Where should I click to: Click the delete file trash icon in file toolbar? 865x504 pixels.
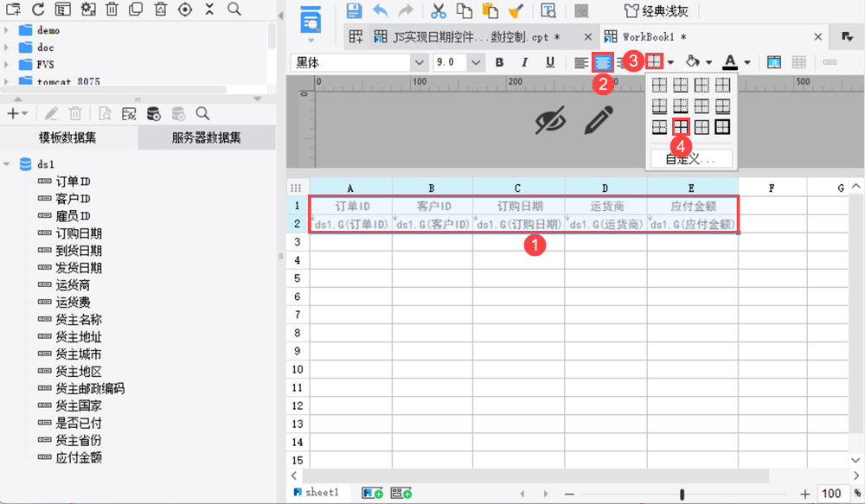112,10
